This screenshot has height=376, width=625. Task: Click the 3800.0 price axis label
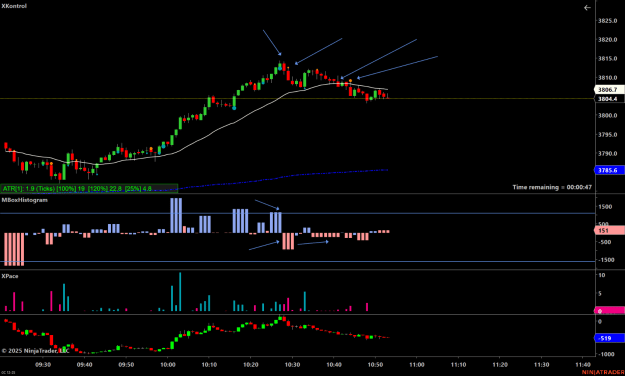point(607,116)
